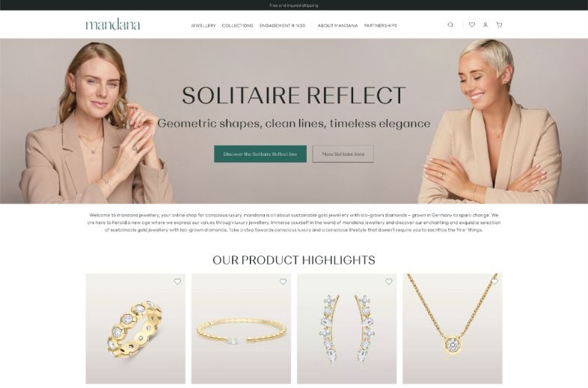Go to mandana logo homepage
This screenshot has width=588, height=388.
(x=113, y=25)
